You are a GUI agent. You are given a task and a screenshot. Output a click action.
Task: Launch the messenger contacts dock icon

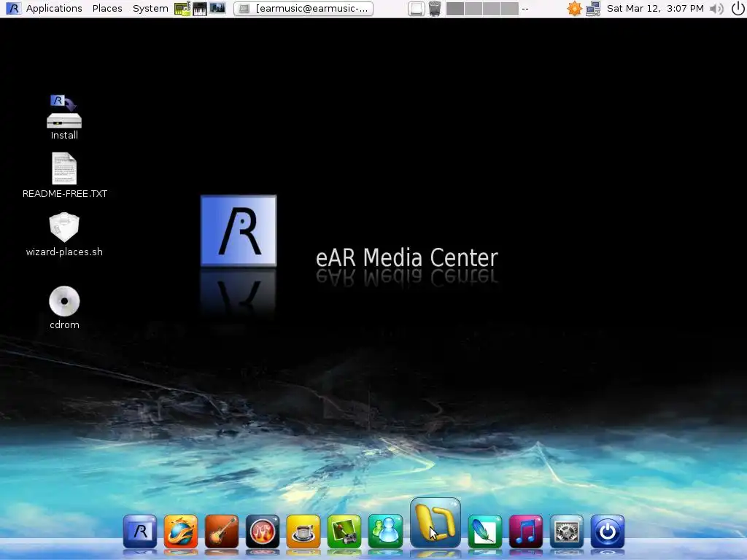385,531
